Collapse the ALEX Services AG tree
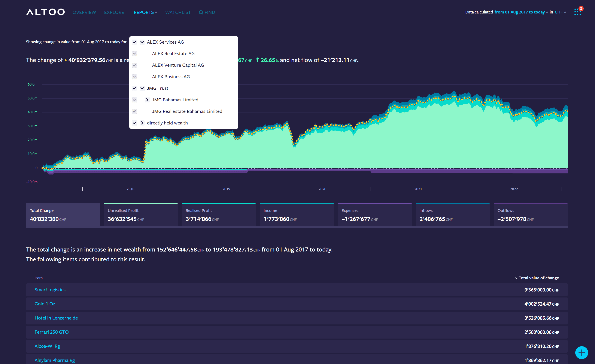This screenshot has height=364, width=595. pos(142,42)
